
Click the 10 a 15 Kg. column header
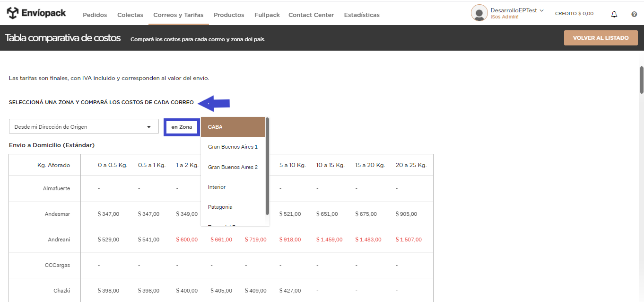pos(331,165)
